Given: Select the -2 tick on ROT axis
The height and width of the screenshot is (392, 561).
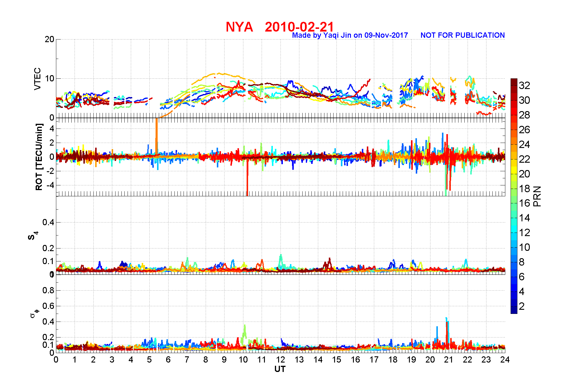Looking at the screenshot, I should [x=51, y=171].
